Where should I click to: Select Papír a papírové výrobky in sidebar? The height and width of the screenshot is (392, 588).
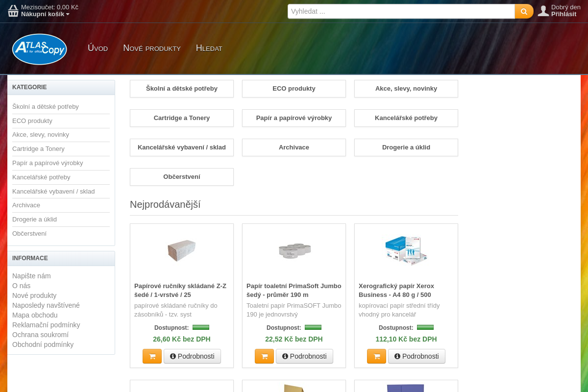(x=48, y=163)
